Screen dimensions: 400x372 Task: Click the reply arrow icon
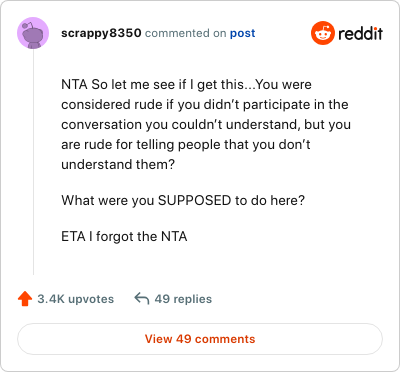point(142,299)
